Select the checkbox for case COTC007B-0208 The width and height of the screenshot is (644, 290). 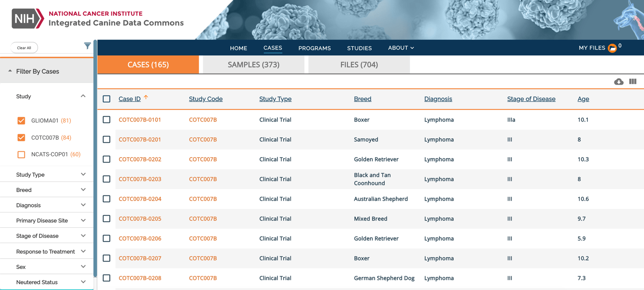point(106,278)
